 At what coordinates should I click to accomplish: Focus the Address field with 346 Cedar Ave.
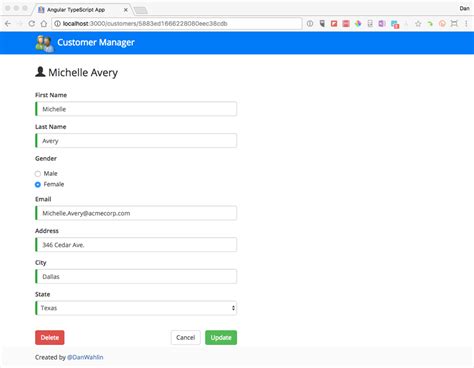click(x=136, y=245)
